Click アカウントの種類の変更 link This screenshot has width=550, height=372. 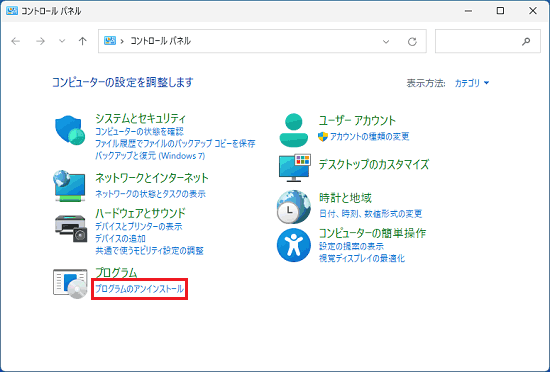coord(369,136)
